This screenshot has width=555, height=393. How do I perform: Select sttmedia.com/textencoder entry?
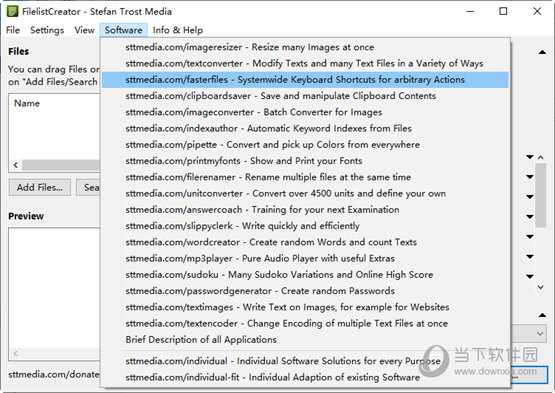click(x=305, y=324)
